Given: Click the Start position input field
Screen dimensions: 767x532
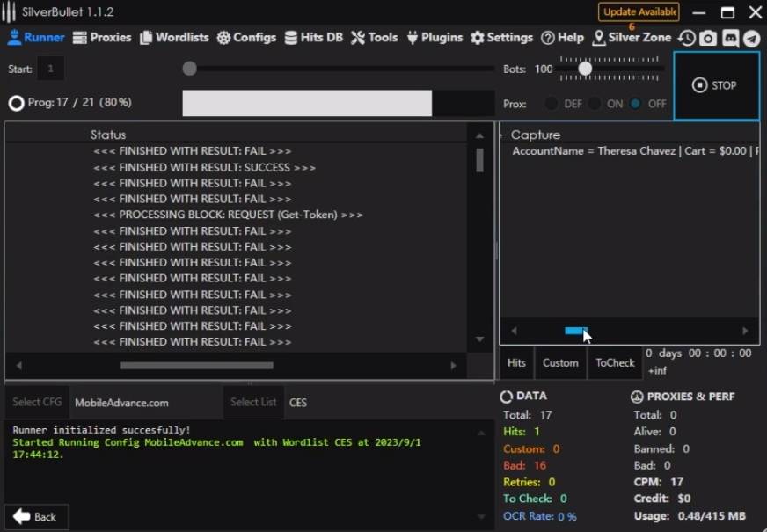Looking at the screenshot, I should 50,69.
